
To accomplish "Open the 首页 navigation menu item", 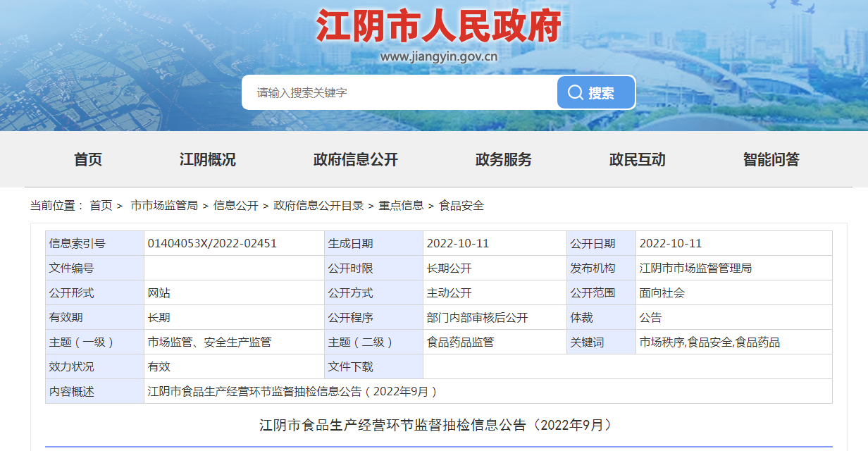I will point(88,160).
